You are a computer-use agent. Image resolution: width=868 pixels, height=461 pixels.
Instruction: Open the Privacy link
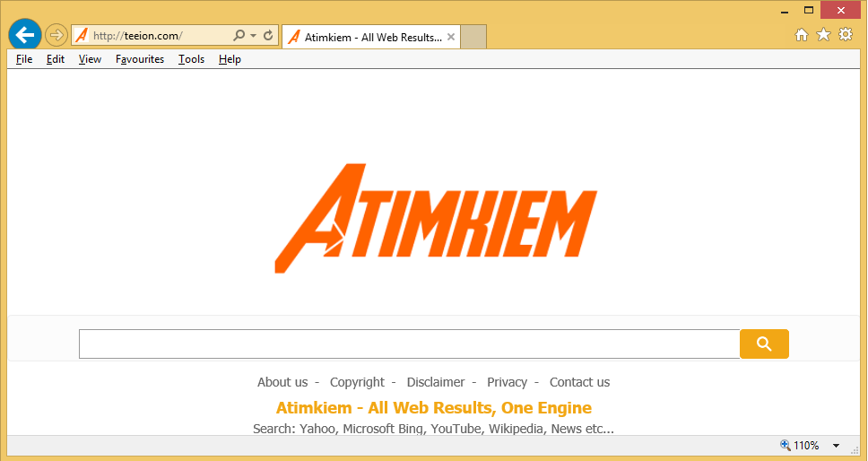(507, 382)
